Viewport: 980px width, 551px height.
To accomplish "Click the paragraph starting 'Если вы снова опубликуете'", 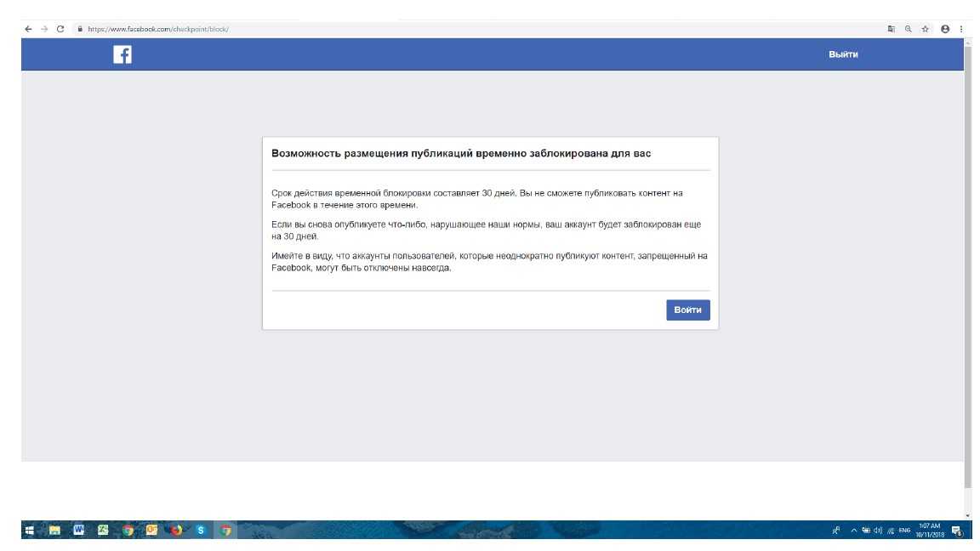I will [x=487, y=230].
